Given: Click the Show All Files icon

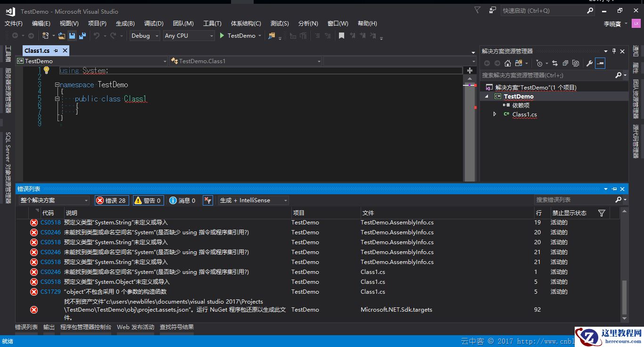Looking at the screenshot, I should [576, 63].
